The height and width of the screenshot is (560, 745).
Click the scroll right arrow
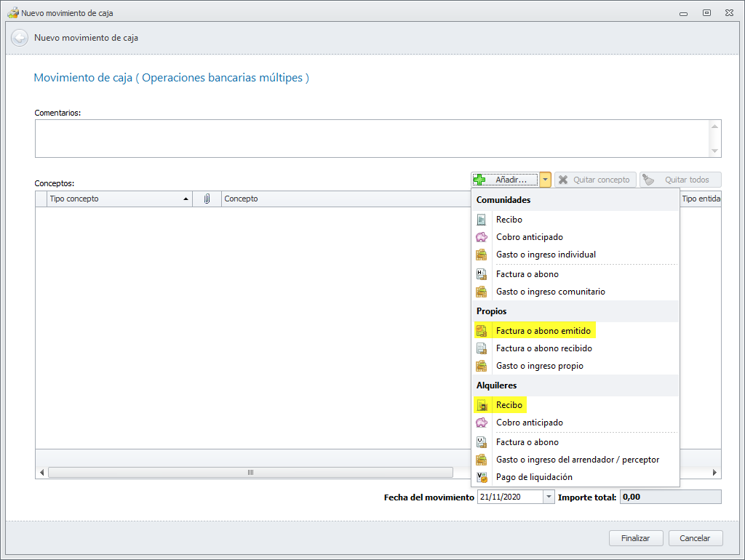(x=714, y=472)
